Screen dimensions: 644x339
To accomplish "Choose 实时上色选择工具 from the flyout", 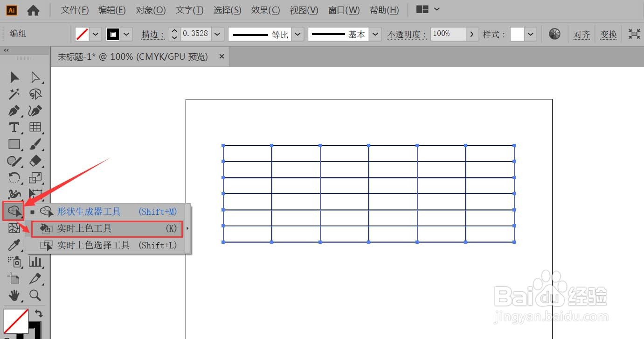I will coord(108,245).
